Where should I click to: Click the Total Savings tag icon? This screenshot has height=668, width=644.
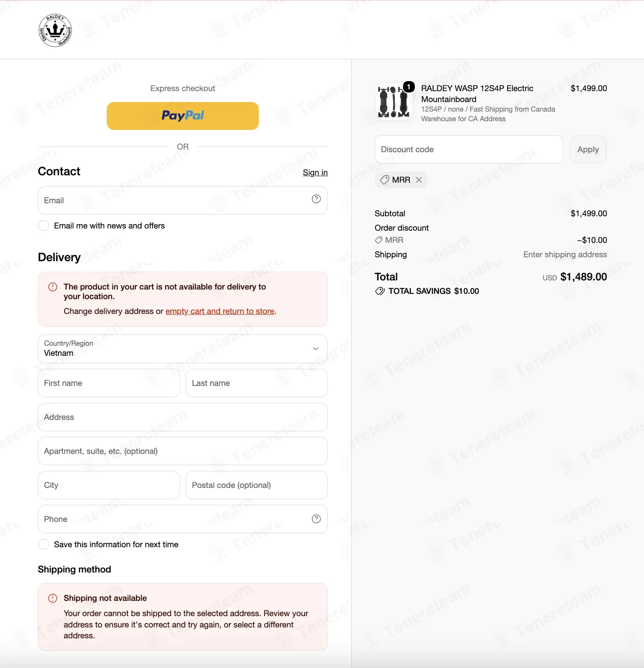coord(380,291)
